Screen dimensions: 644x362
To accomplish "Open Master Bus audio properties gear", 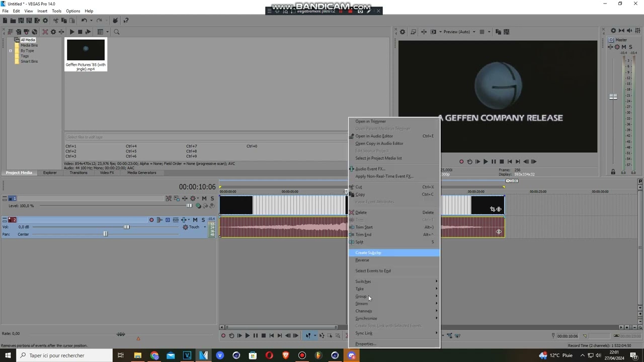I will (613, 31).
